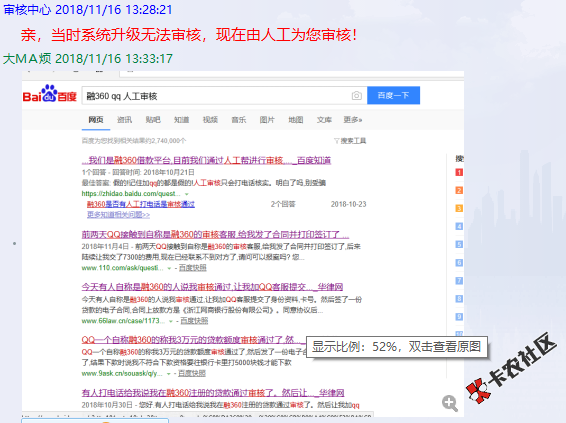Expand the 更多» tab menu
566x423 pixels.
tap(353, 120)
